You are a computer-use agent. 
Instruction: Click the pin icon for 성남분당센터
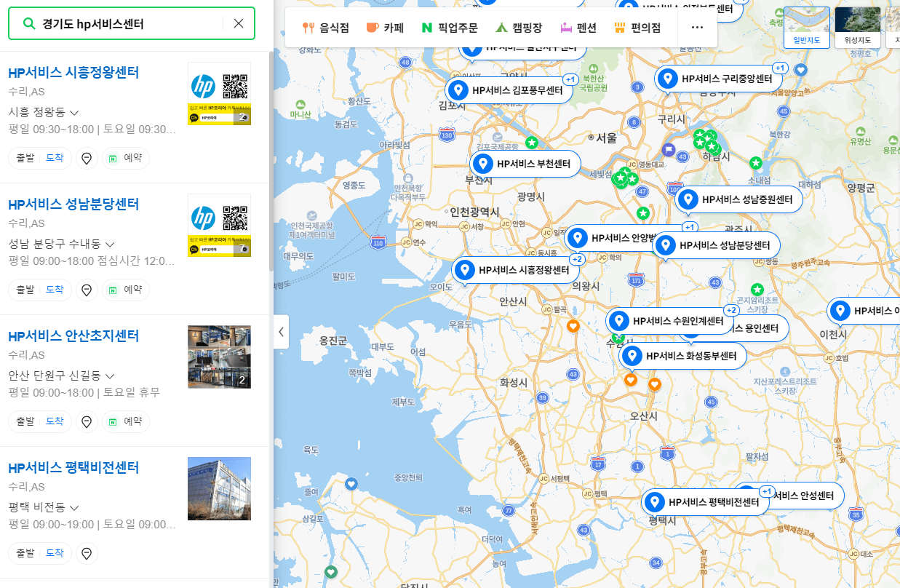click(87, 290)
